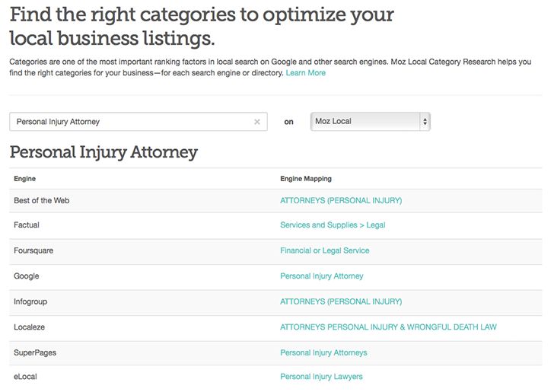554x392 pixels.
Task: Open Factual's Services and Supplies > Legal link
Action: 333,226
